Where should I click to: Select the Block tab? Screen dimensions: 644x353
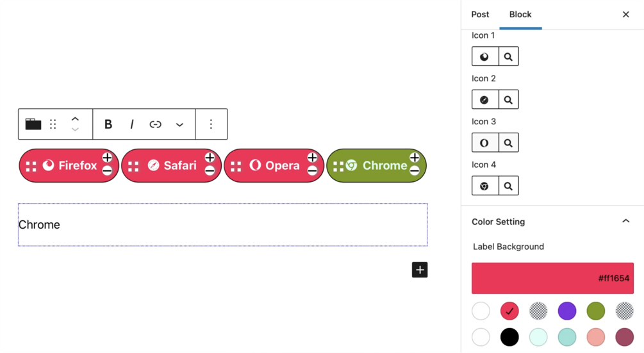coord(520,14)
